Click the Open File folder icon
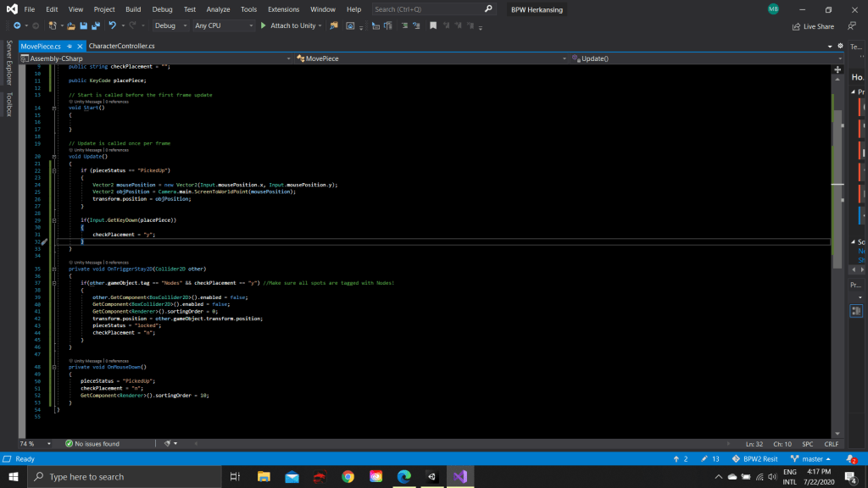 pos(72,26)
